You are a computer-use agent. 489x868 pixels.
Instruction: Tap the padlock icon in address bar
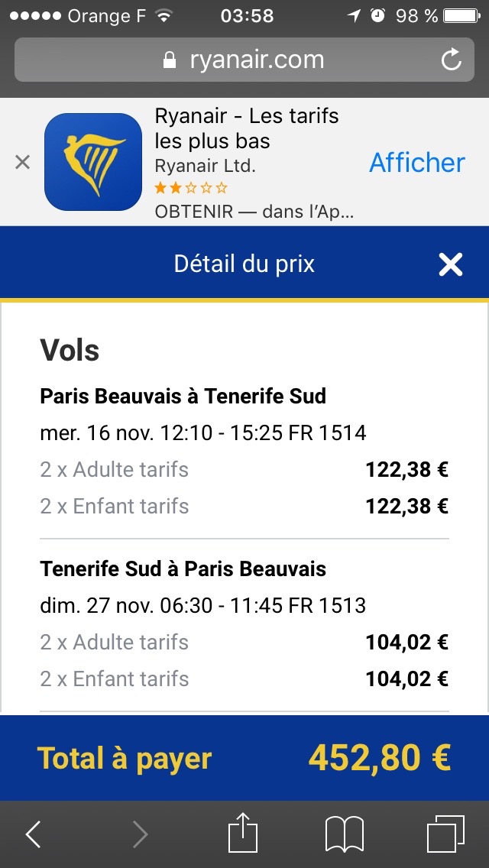170,60
